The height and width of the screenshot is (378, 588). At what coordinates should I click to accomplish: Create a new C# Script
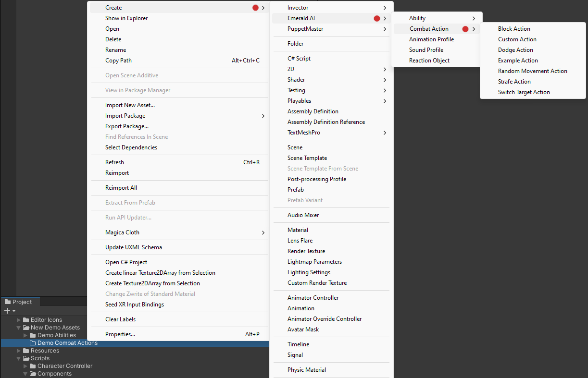pos(332,59)
